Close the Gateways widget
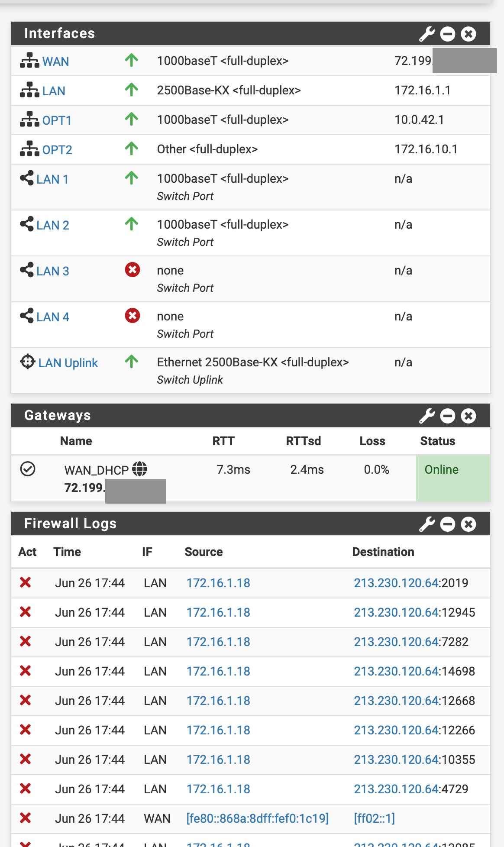This screenshot has width=504, height=847. [468, 416]
